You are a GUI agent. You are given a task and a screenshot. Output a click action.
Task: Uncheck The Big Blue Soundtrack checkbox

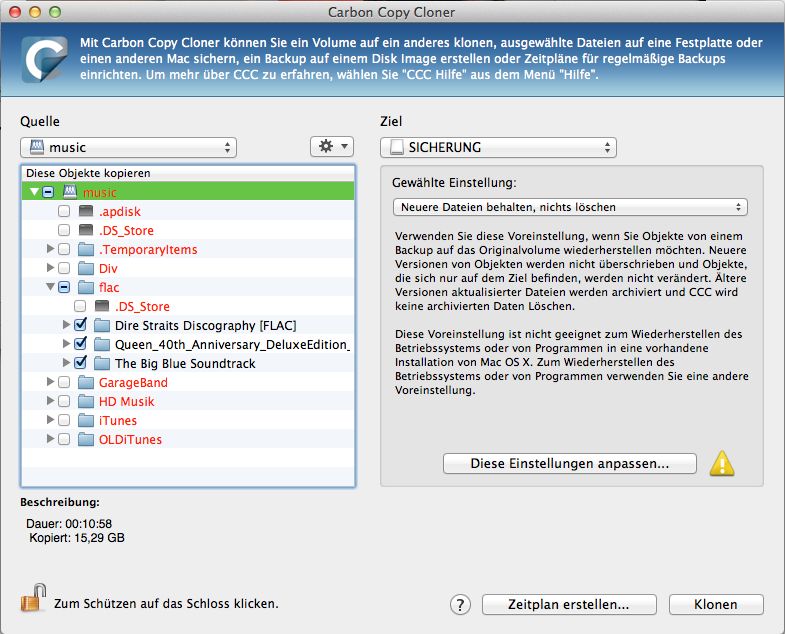click(x=81, y=364)
